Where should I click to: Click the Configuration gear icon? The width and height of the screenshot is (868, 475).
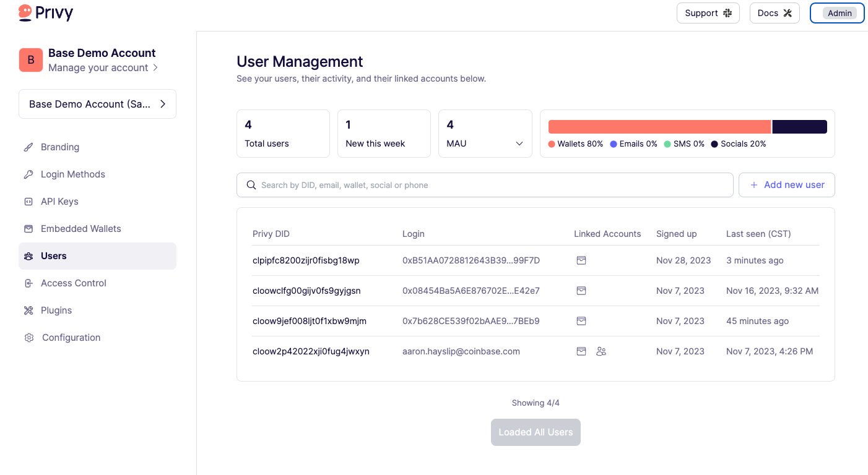(28, 338)
